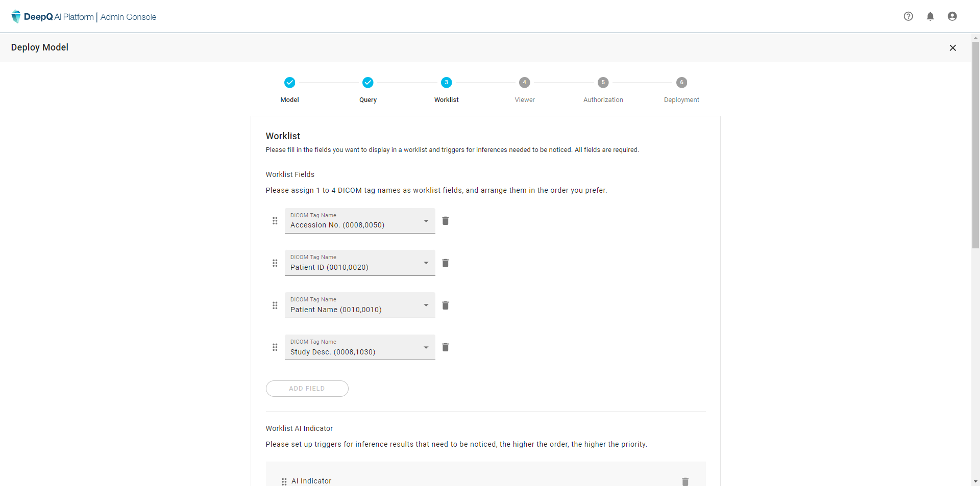This screenshot has width=980, height=486.
Task: Delete the Patient Name worklist field
Action: click(x=445, y=305)
